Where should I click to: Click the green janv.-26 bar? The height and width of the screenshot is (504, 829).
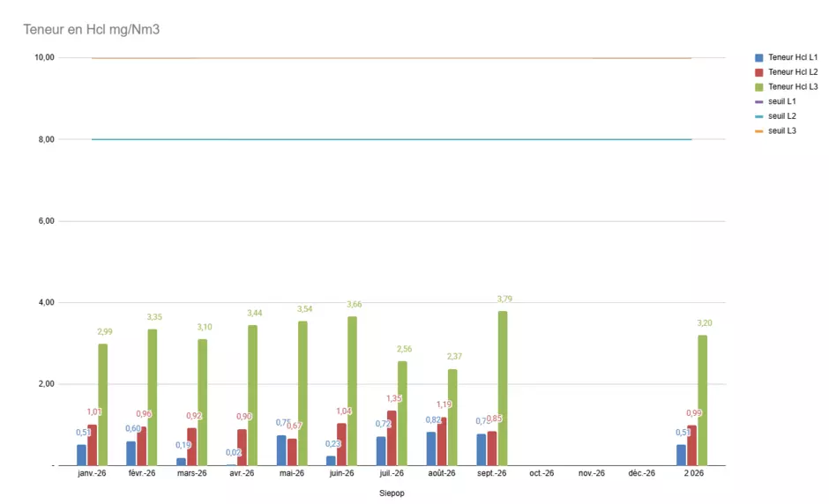[102, 404]
